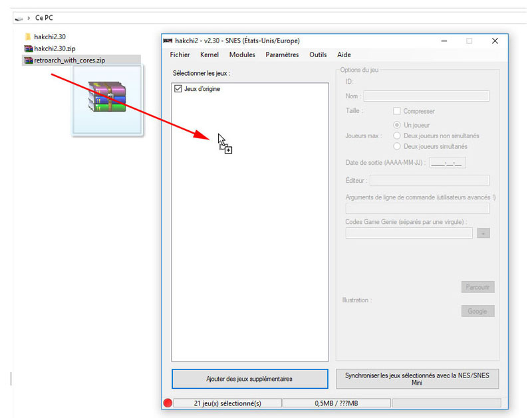Click the hakchi2.30 folder icon

[28, 37]
